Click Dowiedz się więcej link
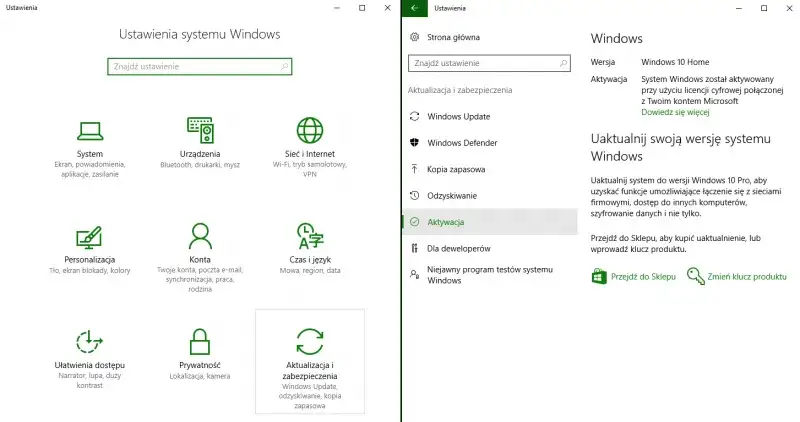The height and width of the screenshot is (422, 800). click(x=675, y=112)
